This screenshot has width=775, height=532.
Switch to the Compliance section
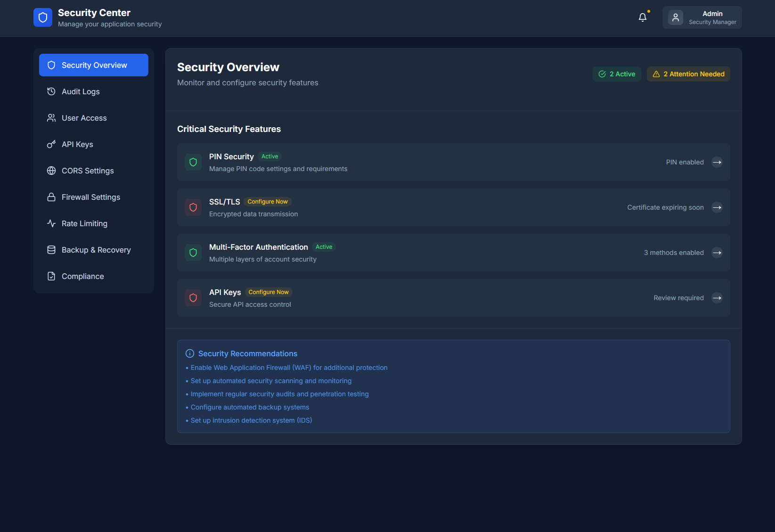82,276
